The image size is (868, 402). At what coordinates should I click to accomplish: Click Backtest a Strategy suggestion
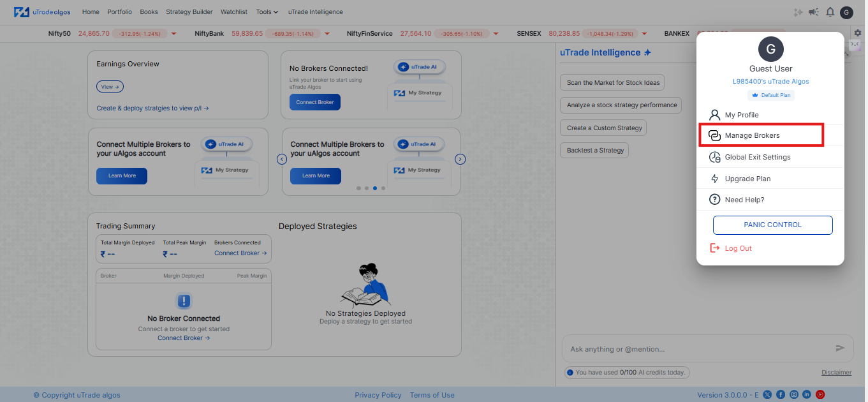(595, 151)
